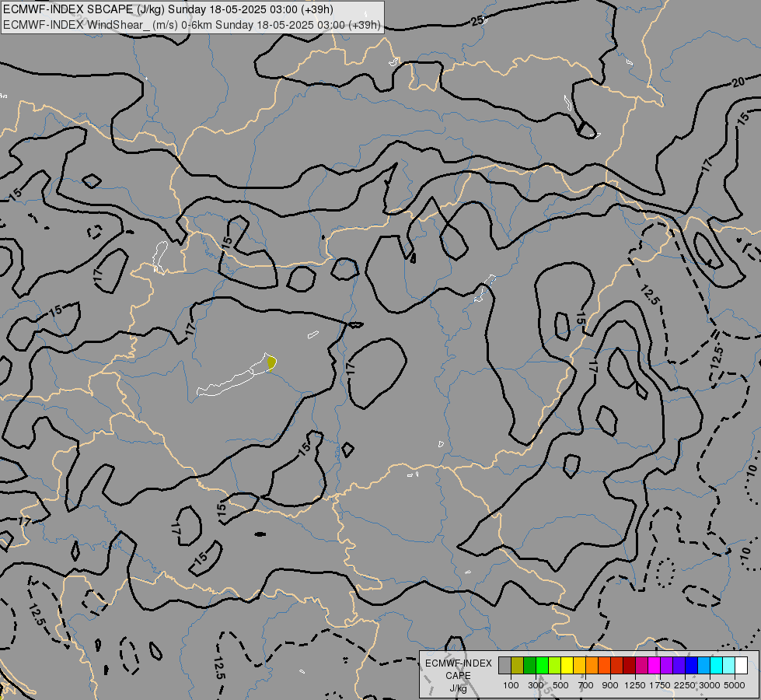This screenshot has width=761, height=700.
Task: Click the legend value 500
Action: tap(560, 685)
